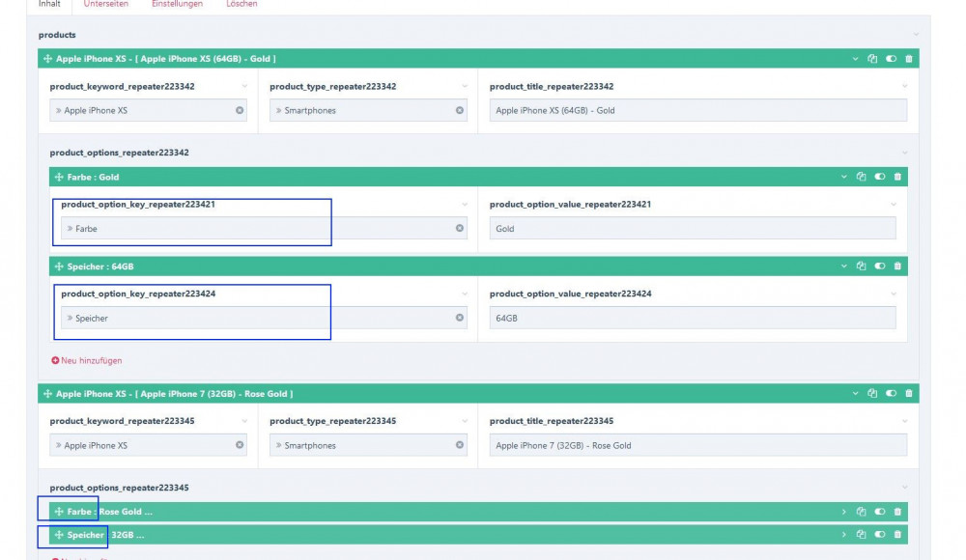Collapse the Speicher : 64GB repeater item
The image size is (966, 560).
[843, 266]
